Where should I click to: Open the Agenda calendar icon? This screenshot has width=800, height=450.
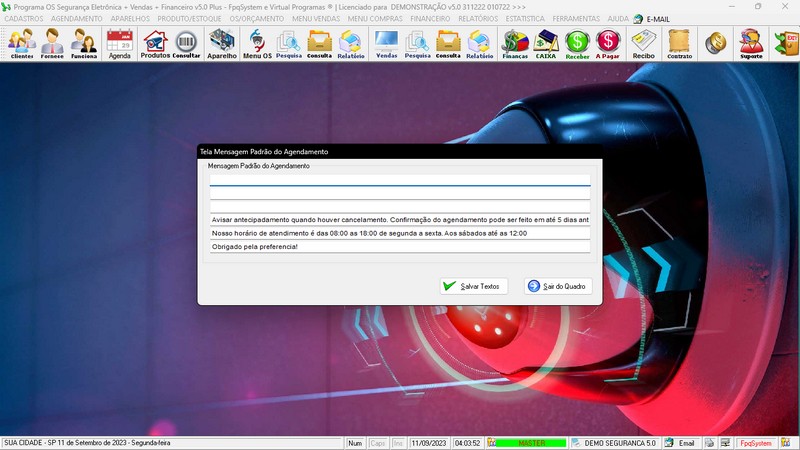(x=120, y=43)
